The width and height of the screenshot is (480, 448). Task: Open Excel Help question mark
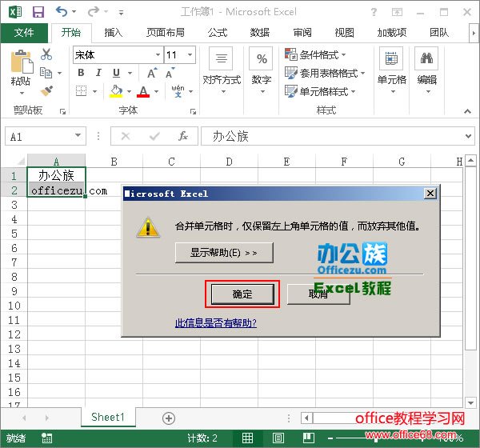click(x=374, y=12)
